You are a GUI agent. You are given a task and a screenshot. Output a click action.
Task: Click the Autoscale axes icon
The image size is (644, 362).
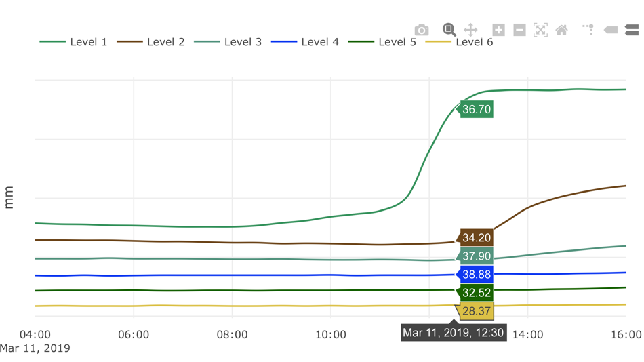click(x=540, y=30)
